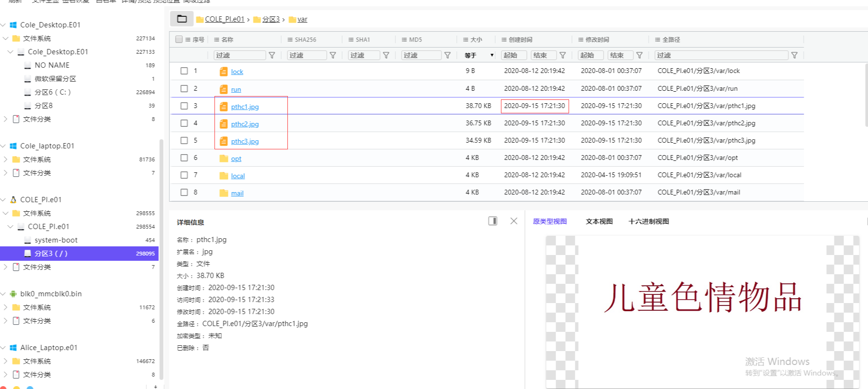Click Windows icon of Alice_Laptop.e01
The width and height of the screenshot is (868, 389).
[x=13, y=347]
